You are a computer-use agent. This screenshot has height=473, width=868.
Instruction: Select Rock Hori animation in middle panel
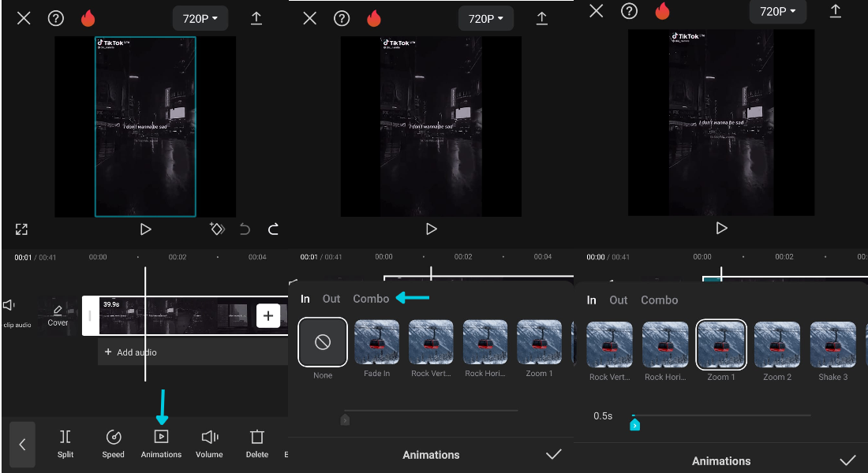485,348
